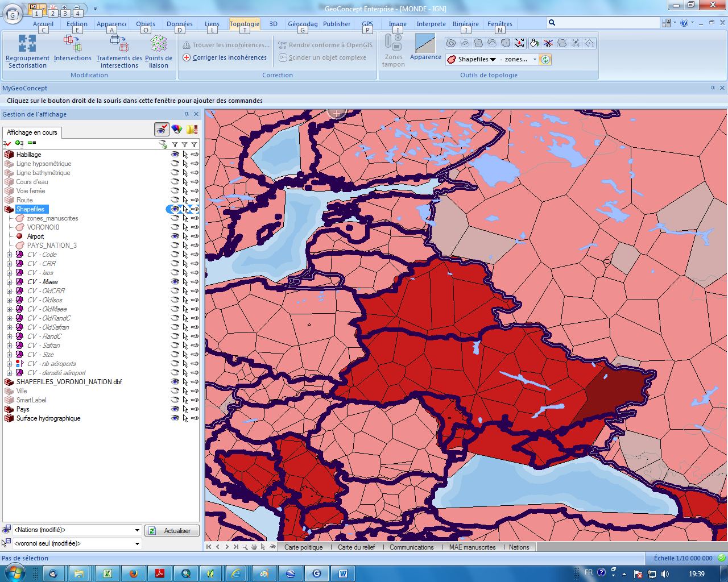
Task: Show the Ligne hypsométrique layer via eye
Action: tap(175, 164)
